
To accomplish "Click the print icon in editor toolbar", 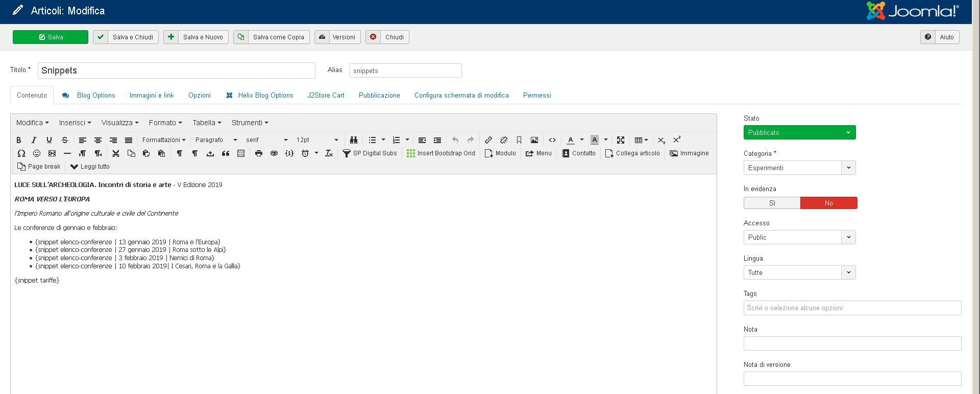I will click(259, 153).
